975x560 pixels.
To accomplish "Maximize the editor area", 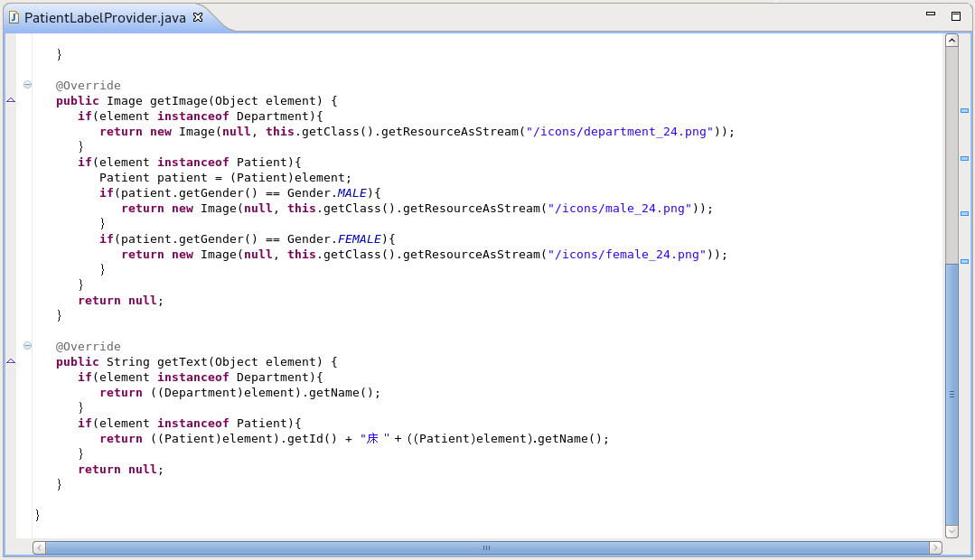I will pos(956,16).
